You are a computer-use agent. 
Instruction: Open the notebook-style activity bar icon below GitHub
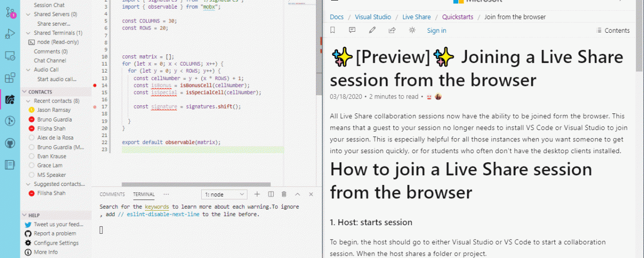tap(10, 164)
